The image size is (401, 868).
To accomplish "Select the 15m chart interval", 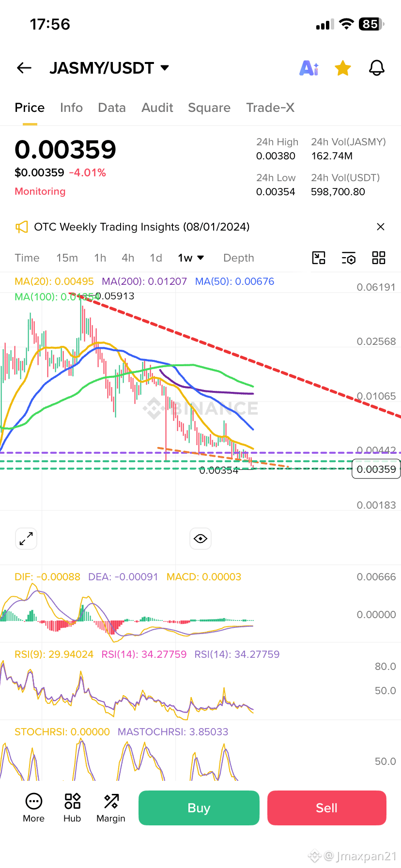I will click(67, 258).
